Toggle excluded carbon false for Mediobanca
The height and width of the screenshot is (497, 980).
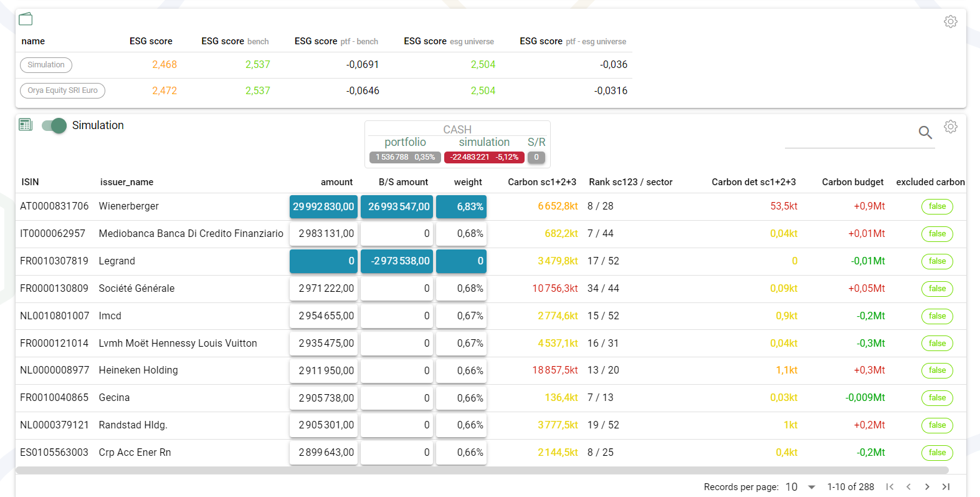tap(937, 234)
